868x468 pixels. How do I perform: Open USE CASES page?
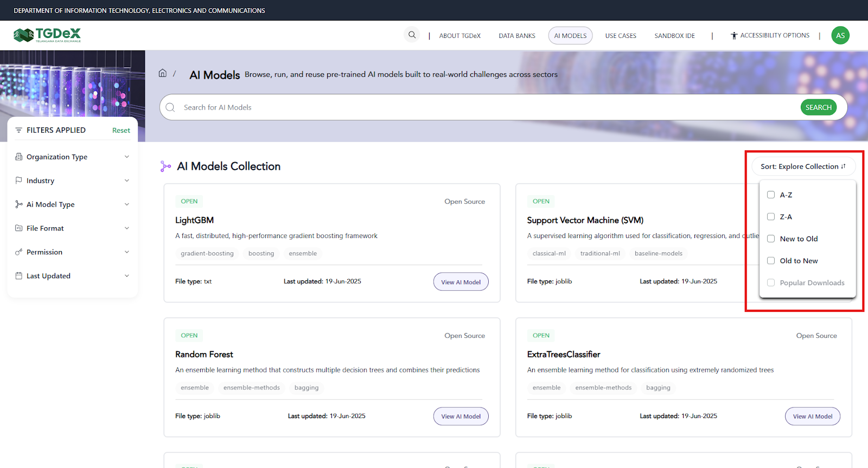pyautogui.click(x=621, y=36)
